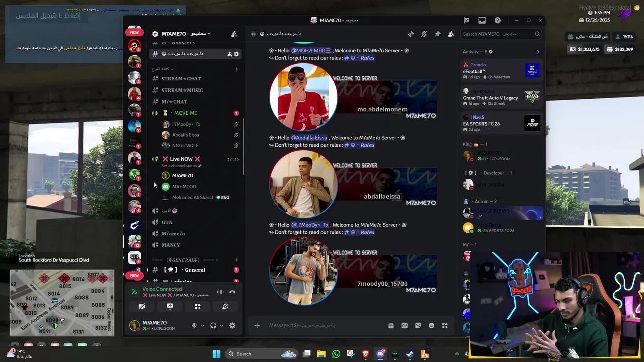This screenshot has height=362, width=644.
Task: Open File Explorer from the taskbar
Action: (x=321, y=354)
